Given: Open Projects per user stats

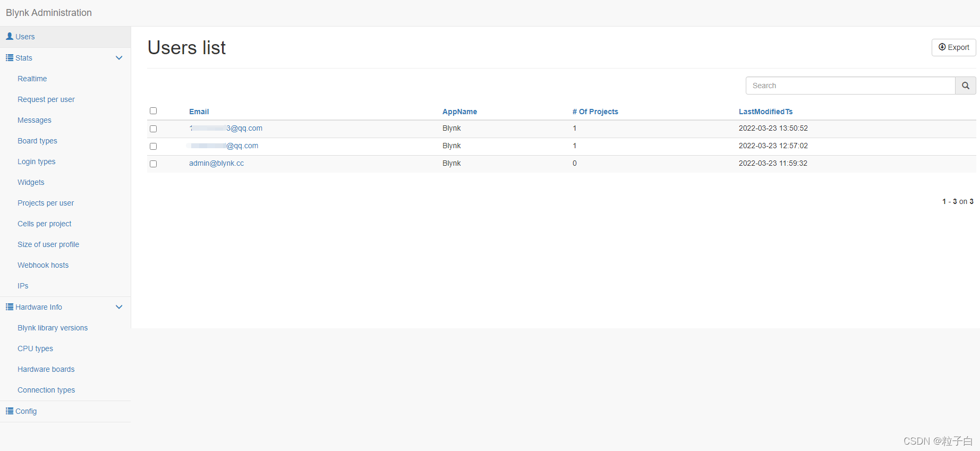Looking at the screenshot, I should tap(46, 203).
